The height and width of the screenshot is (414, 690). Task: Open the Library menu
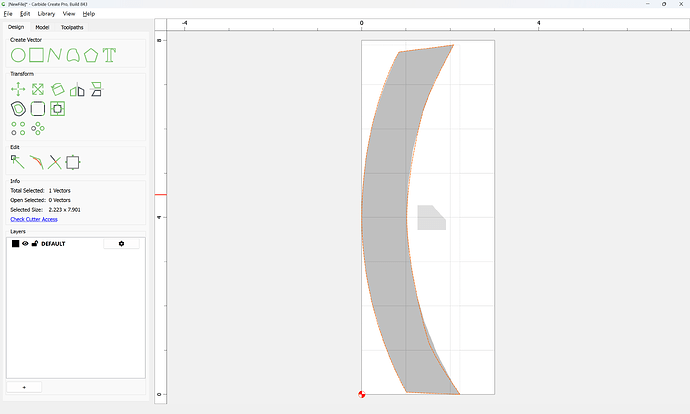click(x=46, y=14)
